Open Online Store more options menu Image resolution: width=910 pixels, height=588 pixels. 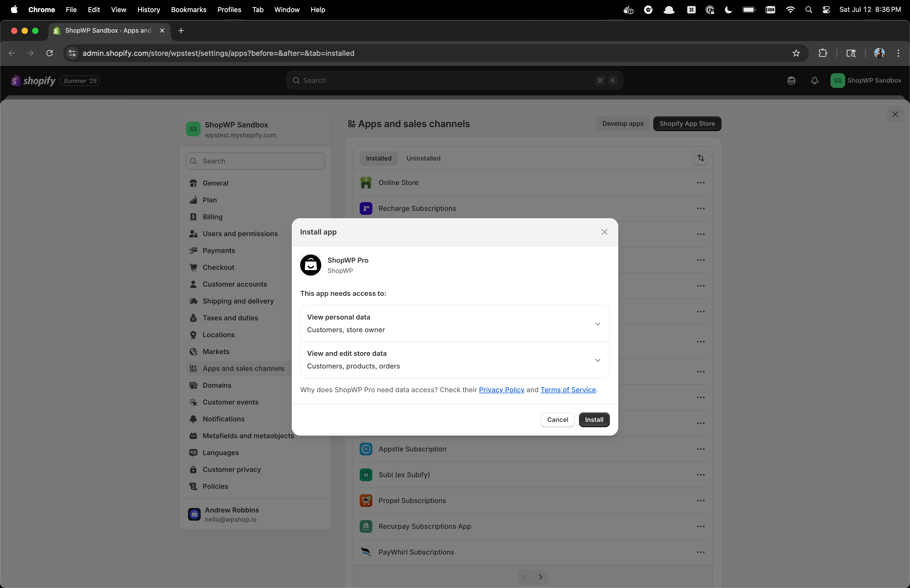(700, 182)
